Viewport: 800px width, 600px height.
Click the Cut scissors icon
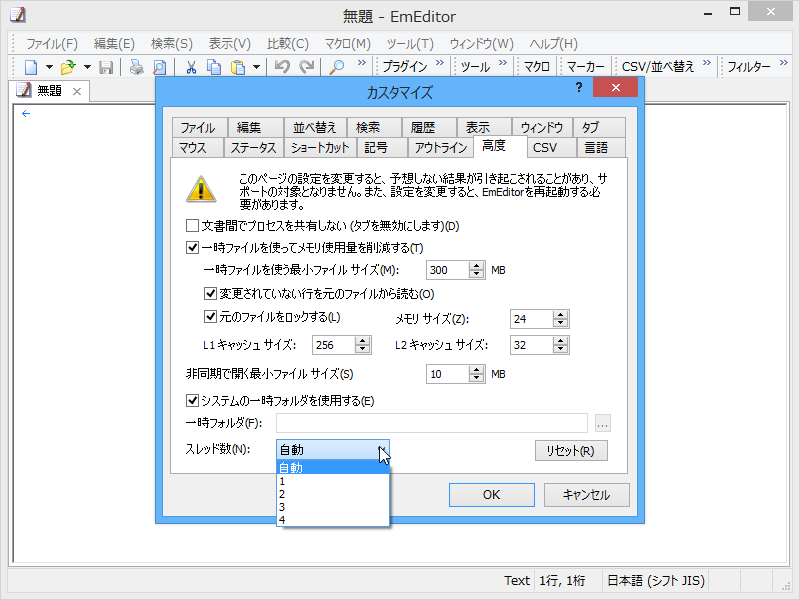[191, 67]
